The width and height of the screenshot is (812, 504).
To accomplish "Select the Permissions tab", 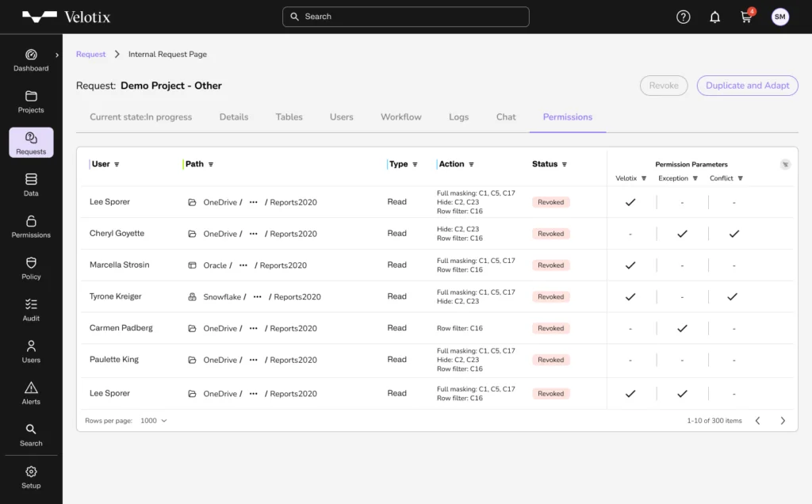I will [x=568, y=117].
